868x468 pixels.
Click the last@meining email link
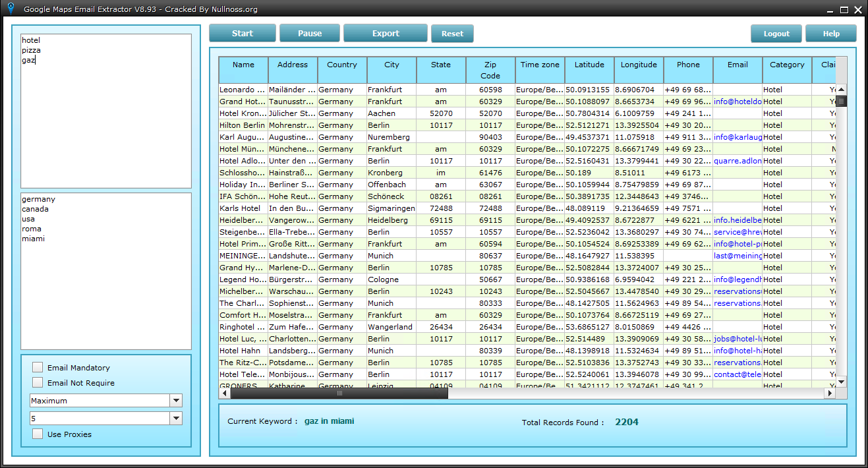(x=738, y=256)
